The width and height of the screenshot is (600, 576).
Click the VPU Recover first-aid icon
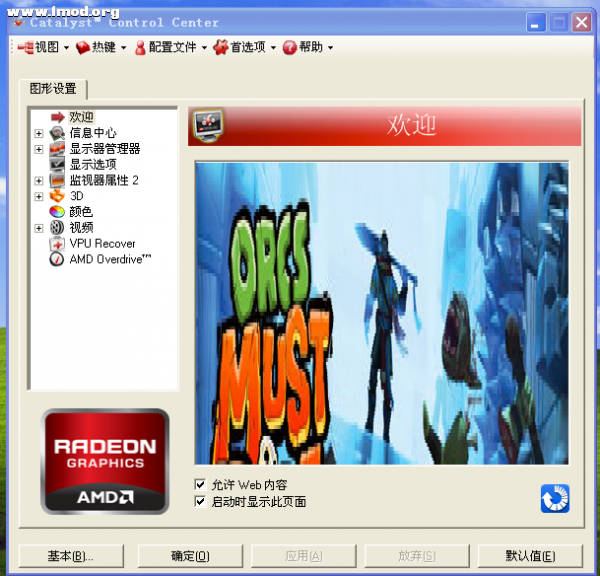click(x=57, y=243)
